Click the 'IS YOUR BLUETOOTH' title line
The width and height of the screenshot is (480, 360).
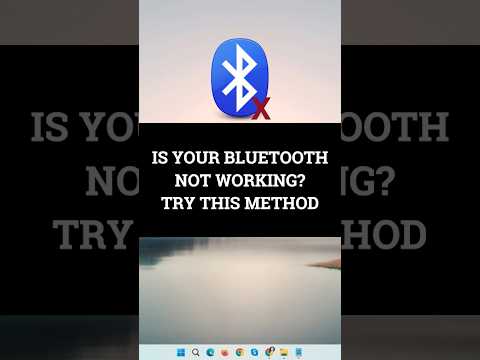pyautogui.click(x=240, y=157)
